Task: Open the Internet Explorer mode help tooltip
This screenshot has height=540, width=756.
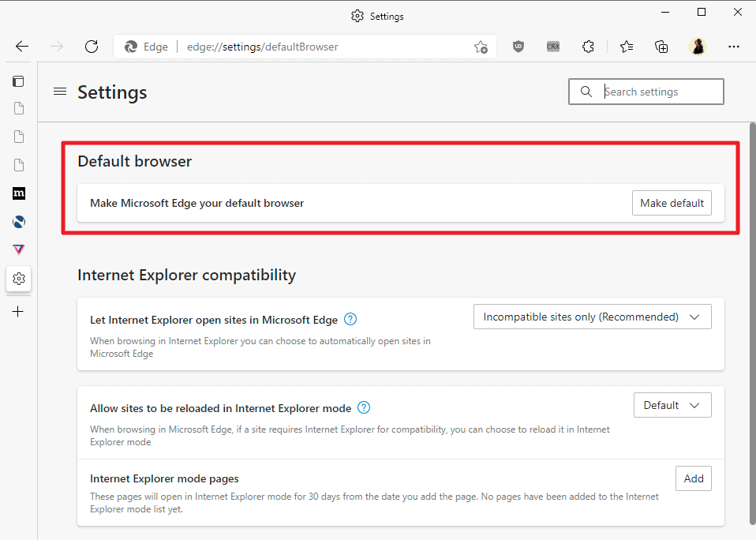Action: click(x=350, y=319)
